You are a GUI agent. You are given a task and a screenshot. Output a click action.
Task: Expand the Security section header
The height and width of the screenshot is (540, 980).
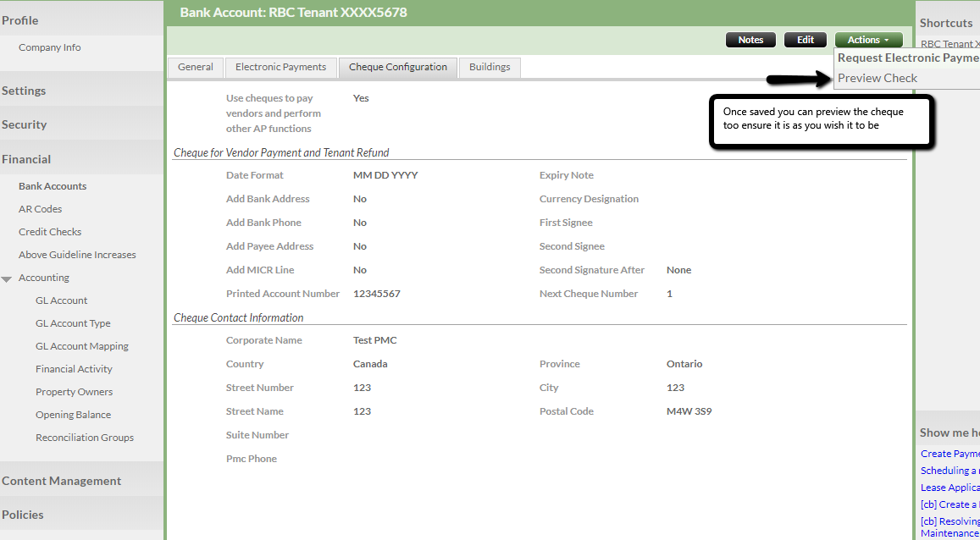24,124
